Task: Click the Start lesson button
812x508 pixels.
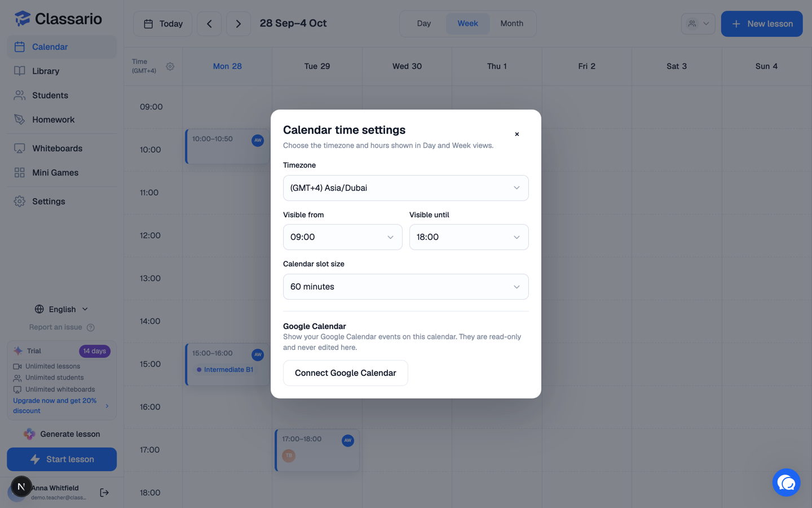Action: (x=61, y=459)
